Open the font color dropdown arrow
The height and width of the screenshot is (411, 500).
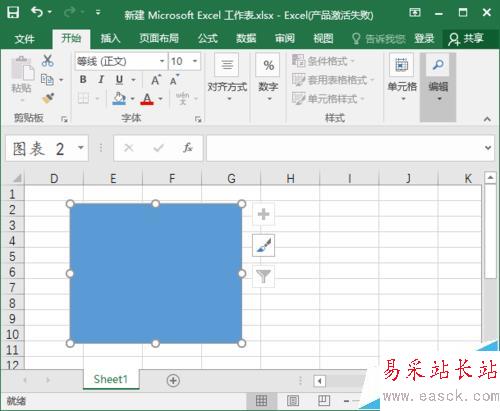[x=161, y=99]
